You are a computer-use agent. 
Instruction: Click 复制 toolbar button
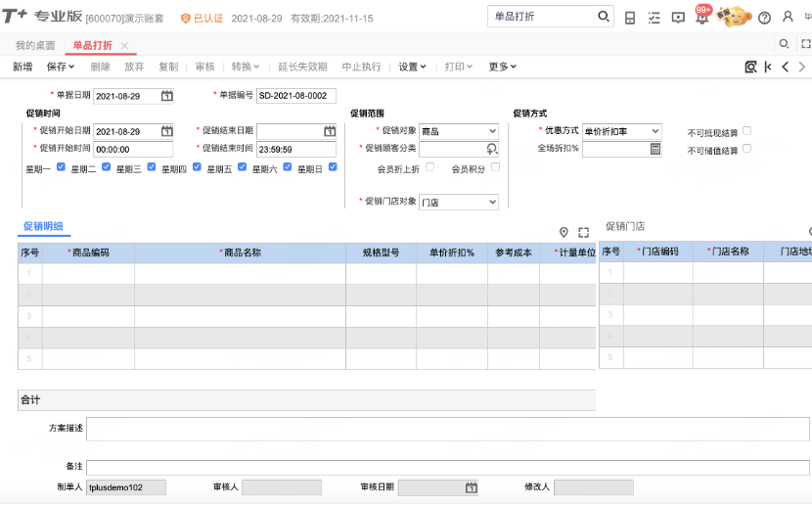tap(168, 67)
